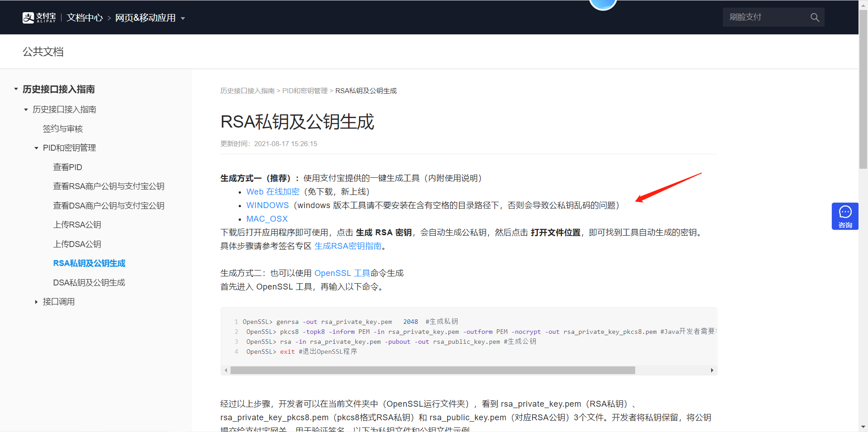The width and height of the screenshot is (868, 432).
Task: Collapse the PID和密钥管理 tree node
Action: pyautogui.click(x=36, y=148)
